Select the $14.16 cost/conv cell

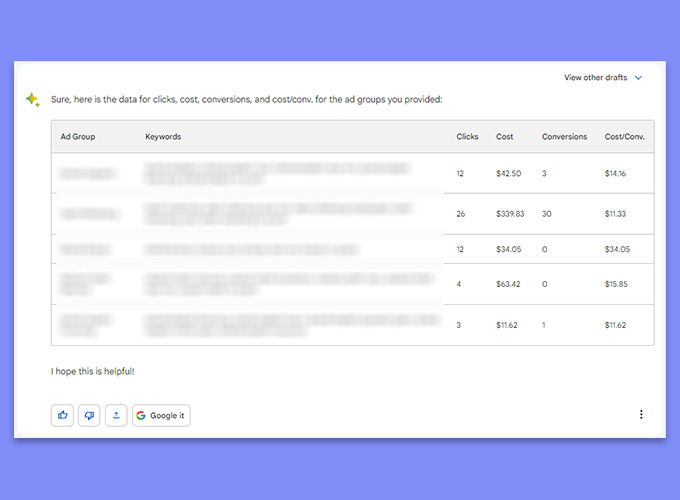tap(615, 173)
